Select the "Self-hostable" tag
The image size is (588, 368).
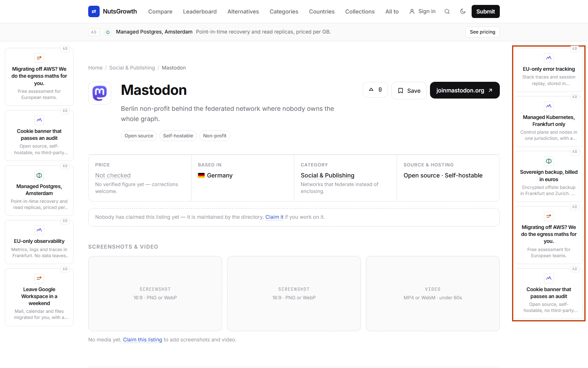pos(178,136)
